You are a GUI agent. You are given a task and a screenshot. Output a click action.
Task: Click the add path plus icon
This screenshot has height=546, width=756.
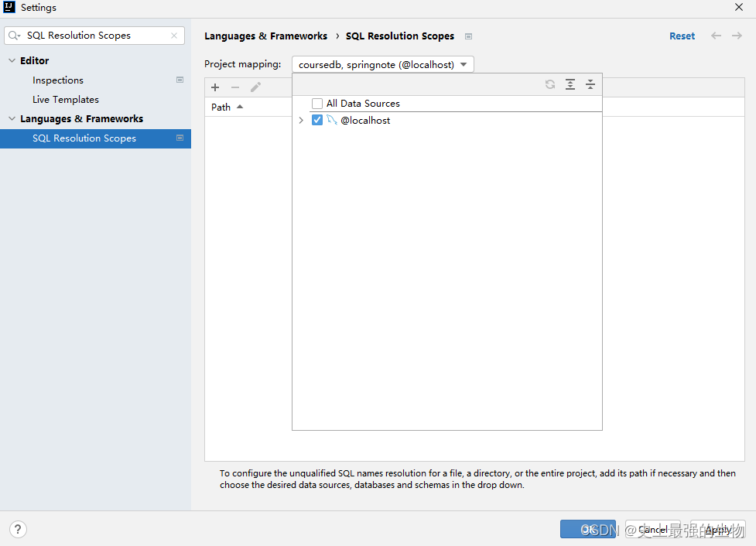tap(214, 87)
